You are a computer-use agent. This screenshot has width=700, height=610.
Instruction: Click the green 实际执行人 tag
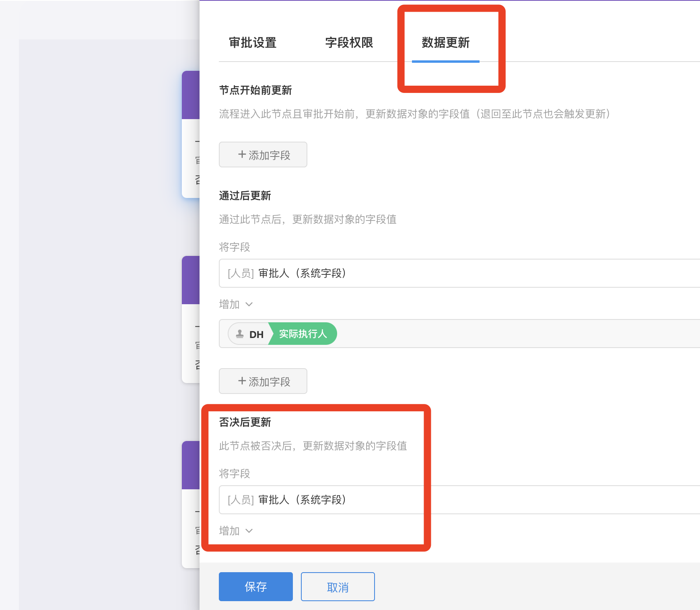303,334
